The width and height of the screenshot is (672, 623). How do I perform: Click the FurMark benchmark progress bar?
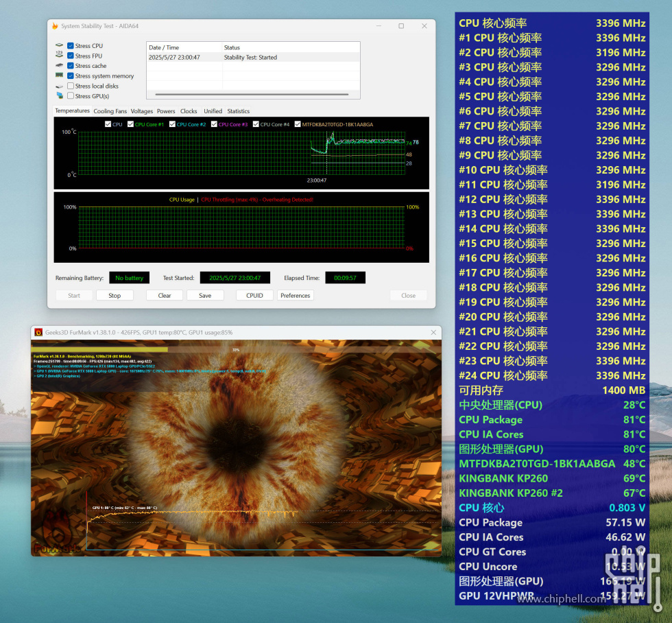pos(236,350)
